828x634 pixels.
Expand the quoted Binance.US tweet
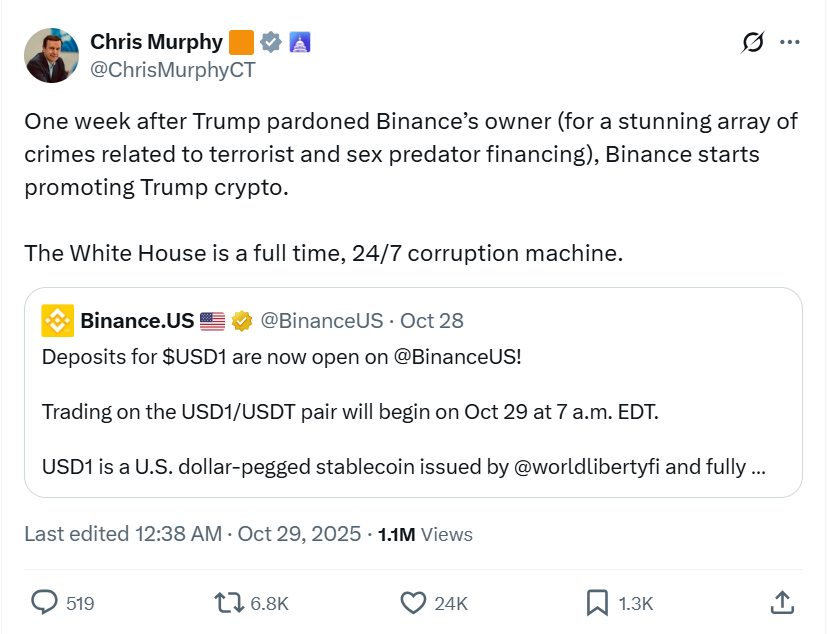(414, 410)
